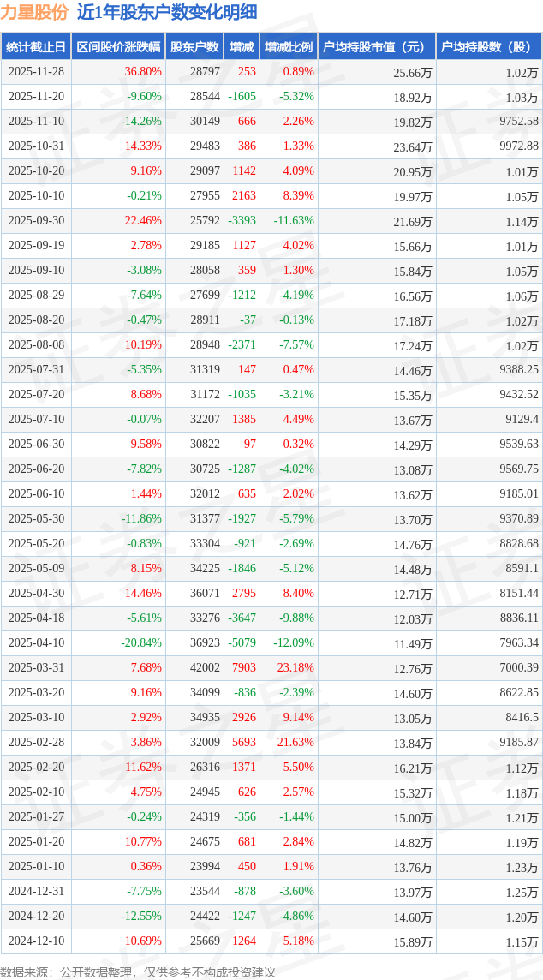The height and width of the screenshot is (980, 543).
Task: Select the 2025-09-30 row date
Action: click(x=37, y=221)
